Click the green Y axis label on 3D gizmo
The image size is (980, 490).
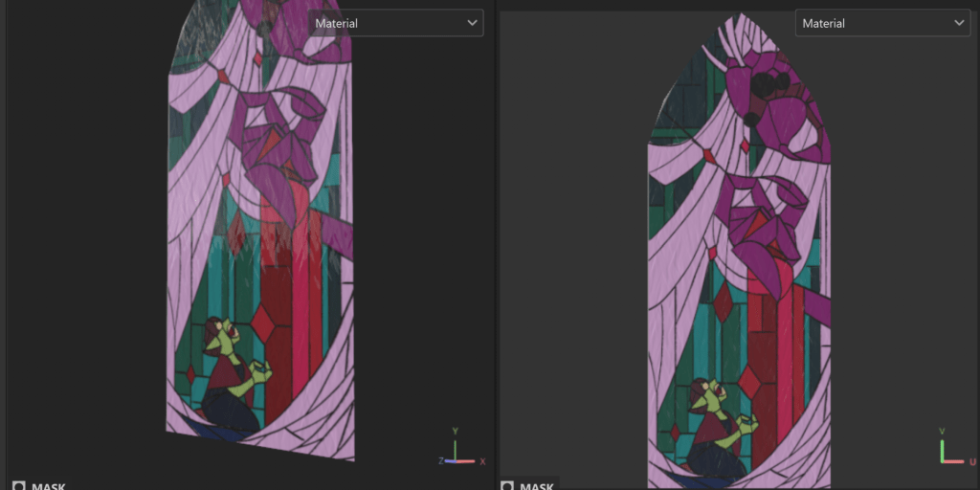point(456,432)
